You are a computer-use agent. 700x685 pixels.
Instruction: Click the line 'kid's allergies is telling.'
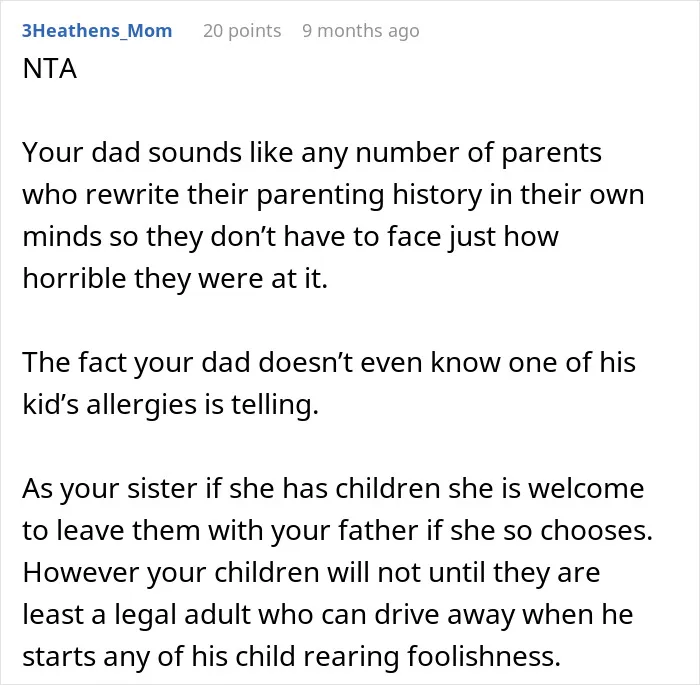click(x=171, y=405)
